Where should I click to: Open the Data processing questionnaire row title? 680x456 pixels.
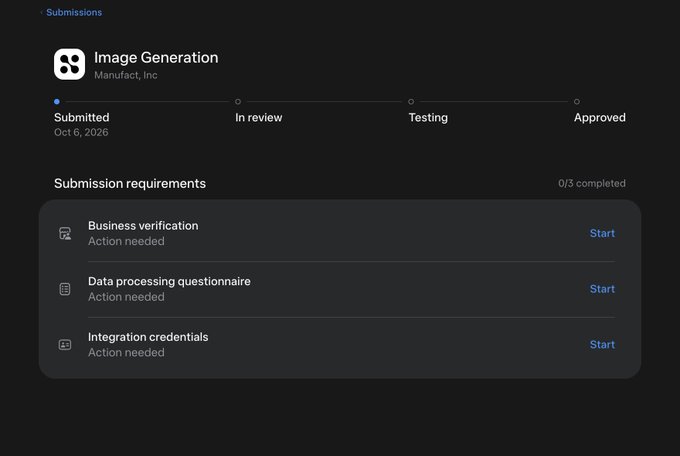coord(169,282)
